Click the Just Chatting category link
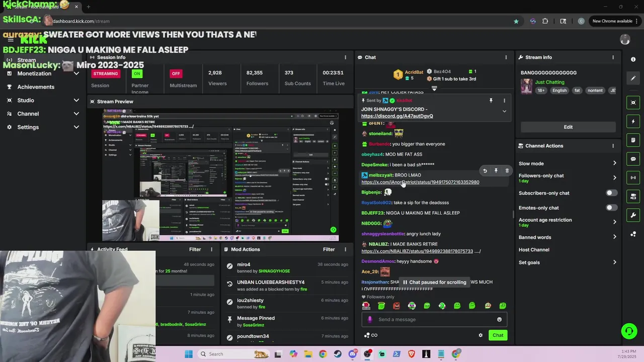Image resolution: width=644 pixels, height=362 pixels. (549, 82)
